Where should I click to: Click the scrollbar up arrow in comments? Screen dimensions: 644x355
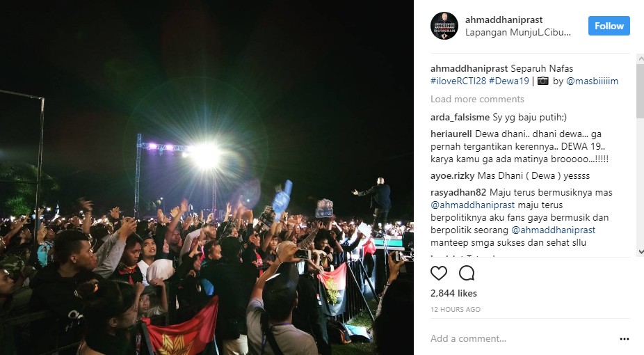[x=641, y=58]
